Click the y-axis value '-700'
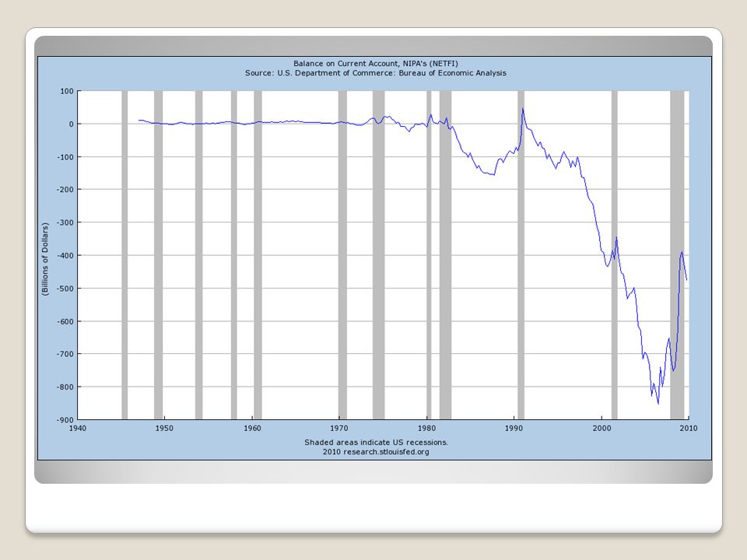Image resolution: width=747 pixels, height=560 pixels. click(x=65, y=354)
